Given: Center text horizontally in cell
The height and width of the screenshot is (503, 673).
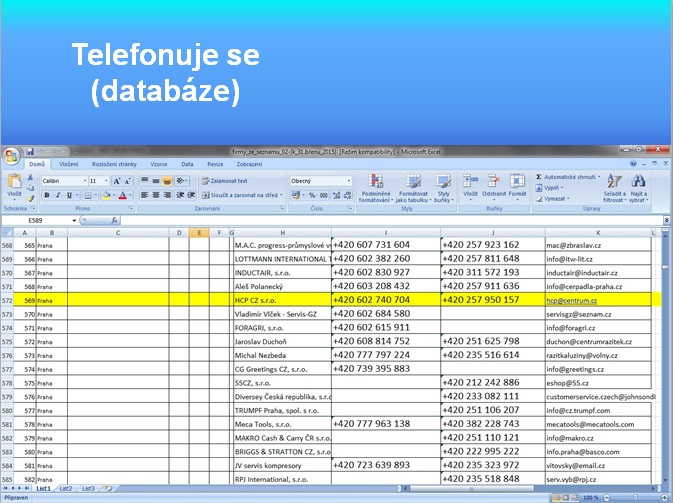Looking at the screenshot, I should tap(156, 195).
